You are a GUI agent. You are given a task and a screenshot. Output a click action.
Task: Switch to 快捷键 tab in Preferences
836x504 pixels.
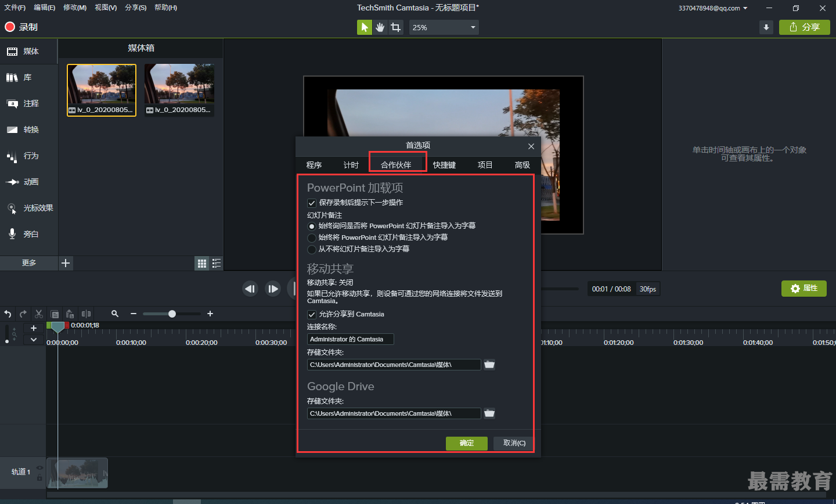pos(444,165)
